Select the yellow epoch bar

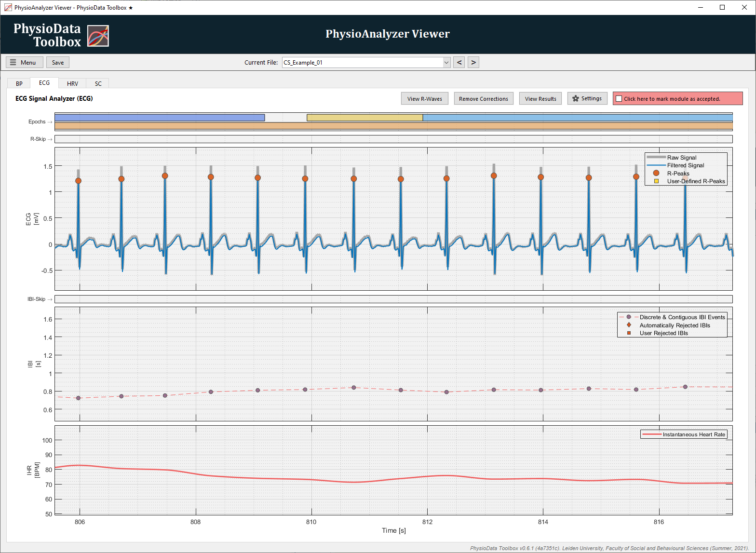click(x=365, y=118)
